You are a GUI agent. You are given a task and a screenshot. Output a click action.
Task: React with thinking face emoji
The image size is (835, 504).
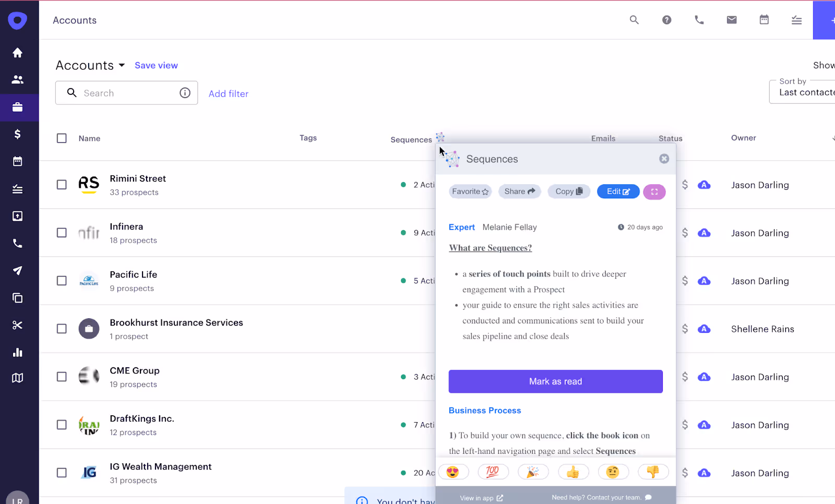[613, 472]
